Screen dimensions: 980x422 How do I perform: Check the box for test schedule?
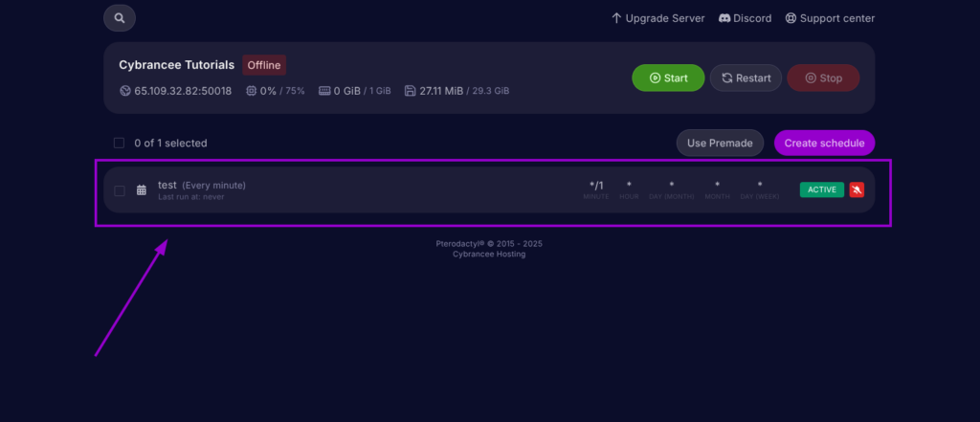click(x=120, y=190)
